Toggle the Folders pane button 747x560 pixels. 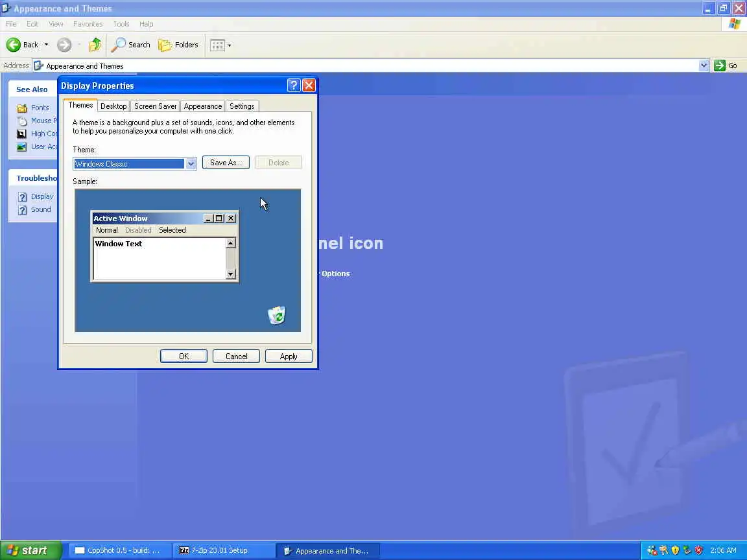point(178,45)
